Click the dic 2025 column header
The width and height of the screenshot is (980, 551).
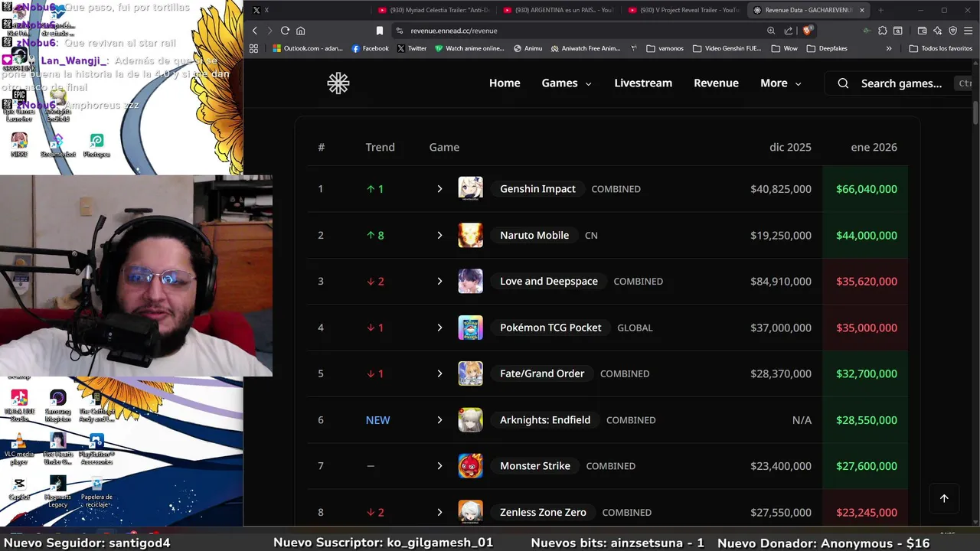click(790, 147)
